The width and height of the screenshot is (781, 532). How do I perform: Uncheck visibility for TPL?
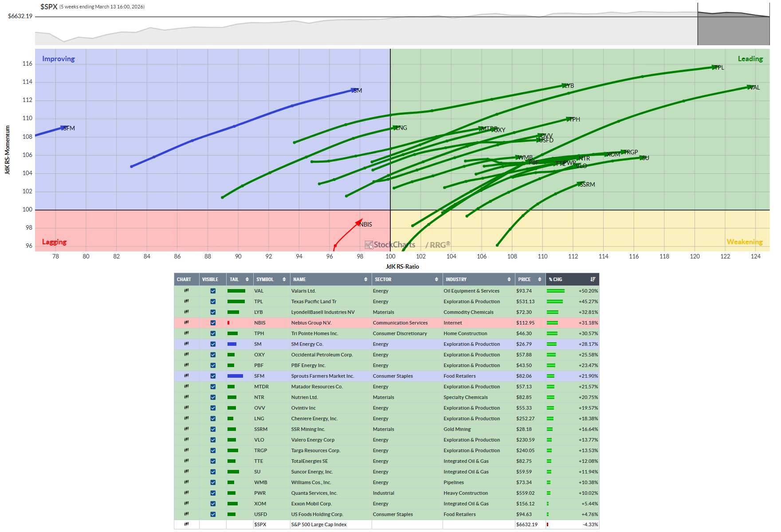tap(213, 301)
